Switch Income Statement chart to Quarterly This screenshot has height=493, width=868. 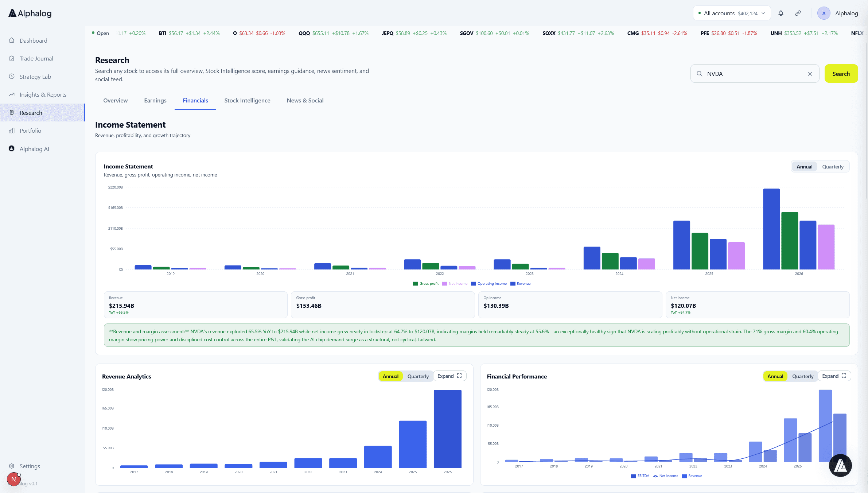[833, 167]
